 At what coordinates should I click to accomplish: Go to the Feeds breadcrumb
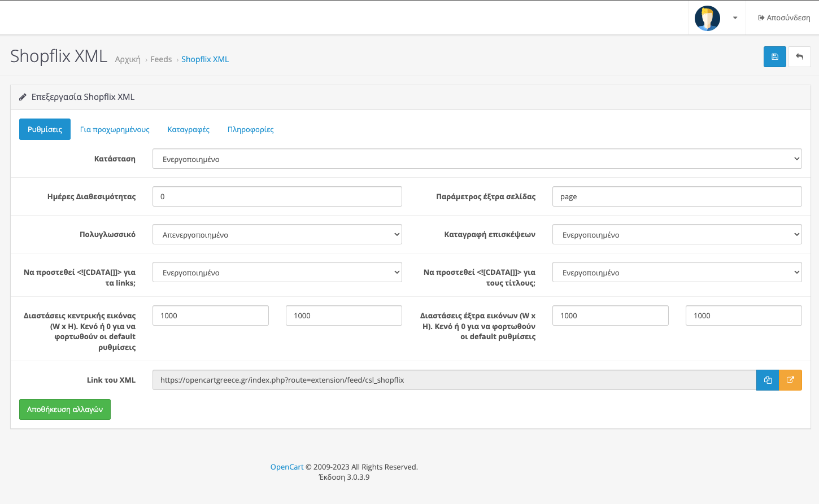(161, 59)
